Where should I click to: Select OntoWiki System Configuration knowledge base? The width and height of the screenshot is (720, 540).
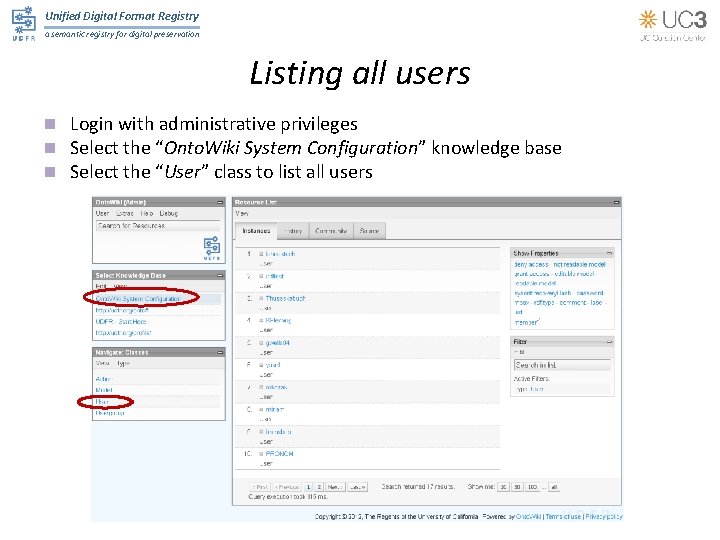click(x=138, y=299)
